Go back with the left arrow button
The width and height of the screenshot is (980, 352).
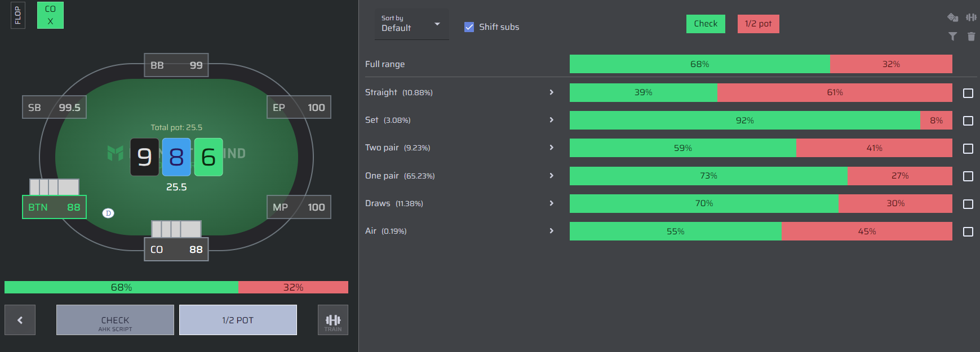[x=20, y=320]
